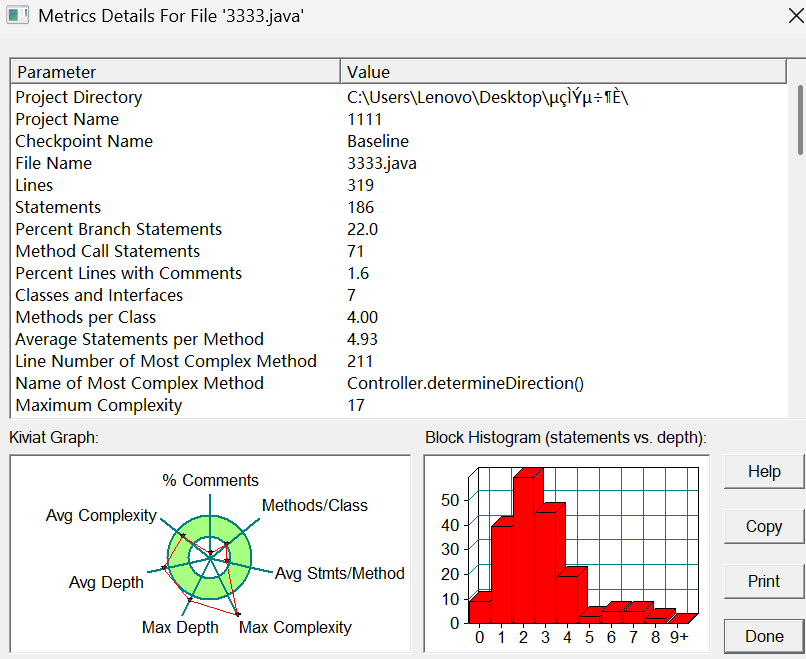
Task: Select 'Average Statements per Method' row
Action: 399,339
